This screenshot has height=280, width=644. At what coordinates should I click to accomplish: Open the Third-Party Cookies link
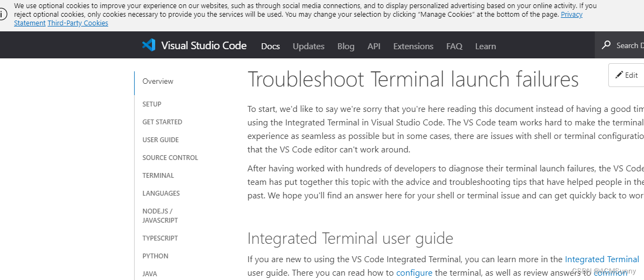coord(78,23)
